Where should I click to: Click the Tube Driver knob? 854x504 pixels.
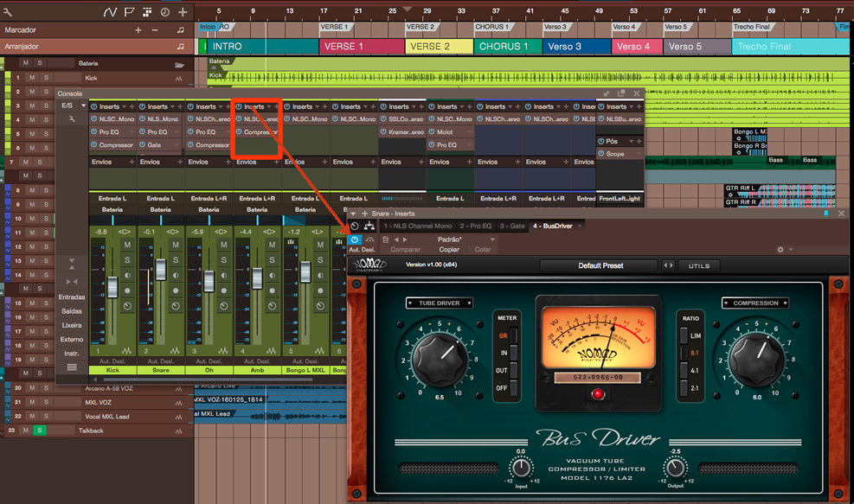(439, 359)
